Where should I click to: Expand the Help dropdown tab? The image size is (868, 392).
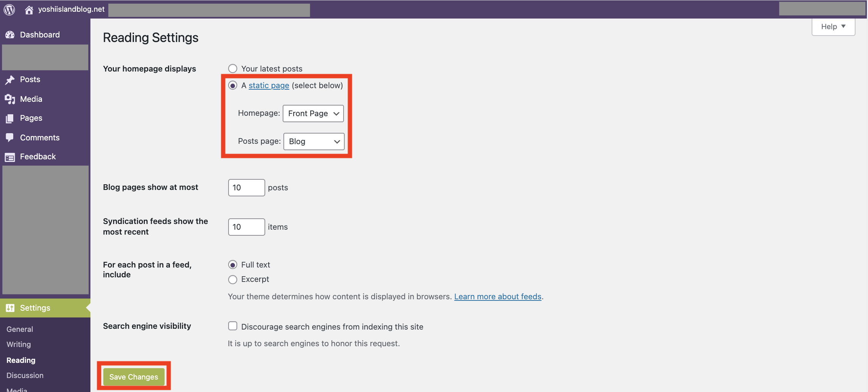833,26
